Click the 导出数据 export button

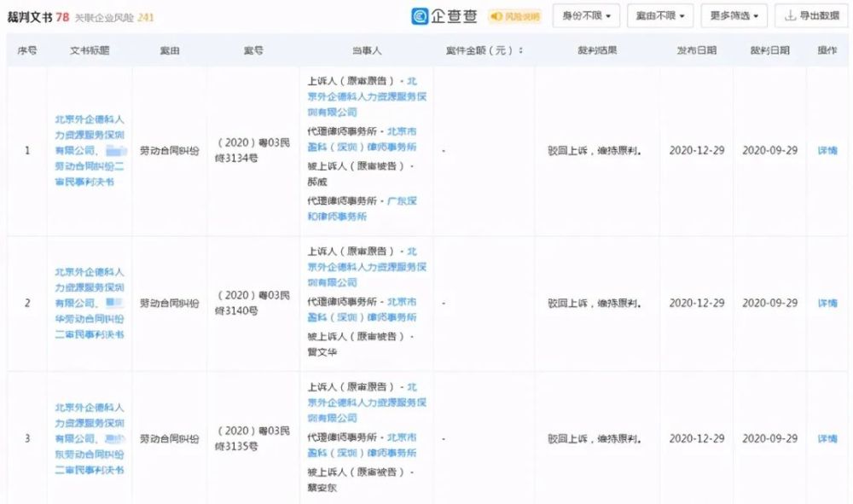(812, 15)
